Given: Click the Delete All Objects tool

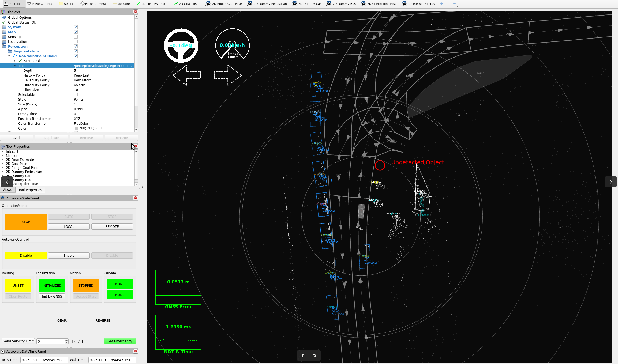Looking at the screenshot, I should (418, 3).
